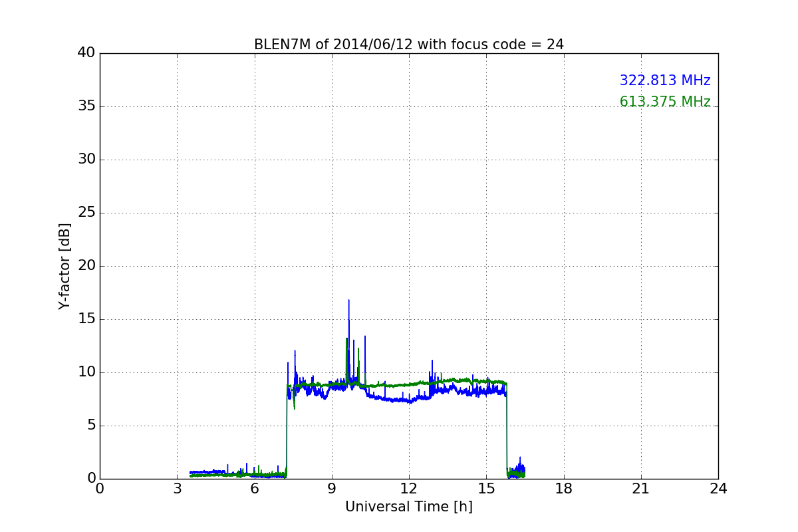Image resolution: width=798 pixels, height=532 pixels.
Task: Click the x-axis tick label 18
Action: pos(564,488)
